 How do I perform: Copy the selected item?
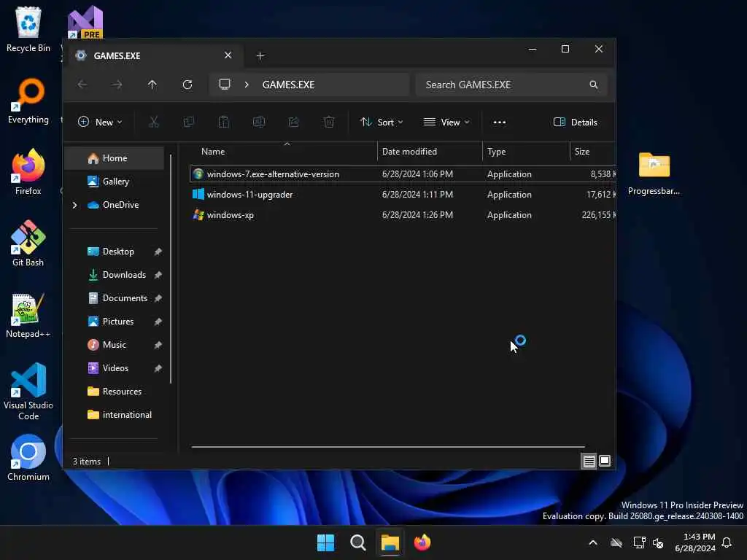pyautogui.click(x=189, y=122)
